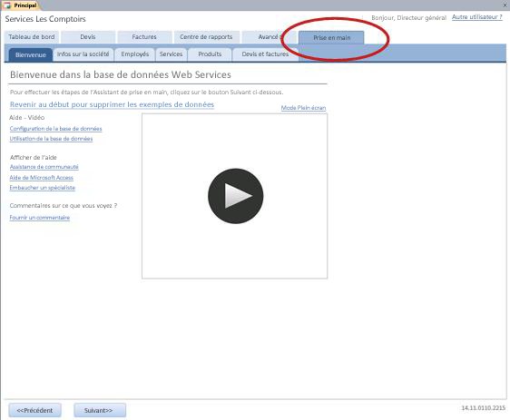This screenshot has height=420, width=510.
Task: Select the Prise en main tab
Action: click(x=331, y=38)
